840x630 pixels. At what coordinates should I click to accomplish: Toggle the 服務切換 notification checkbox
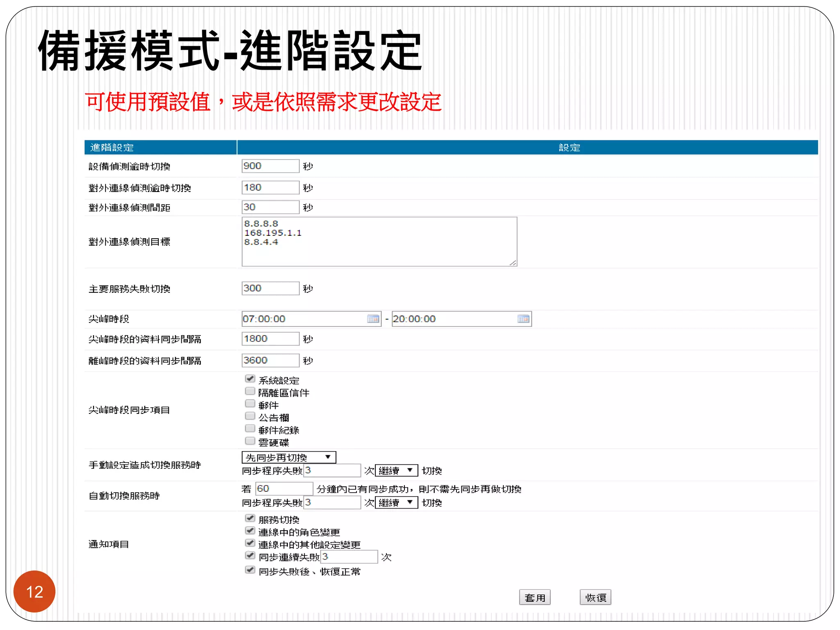250,518
